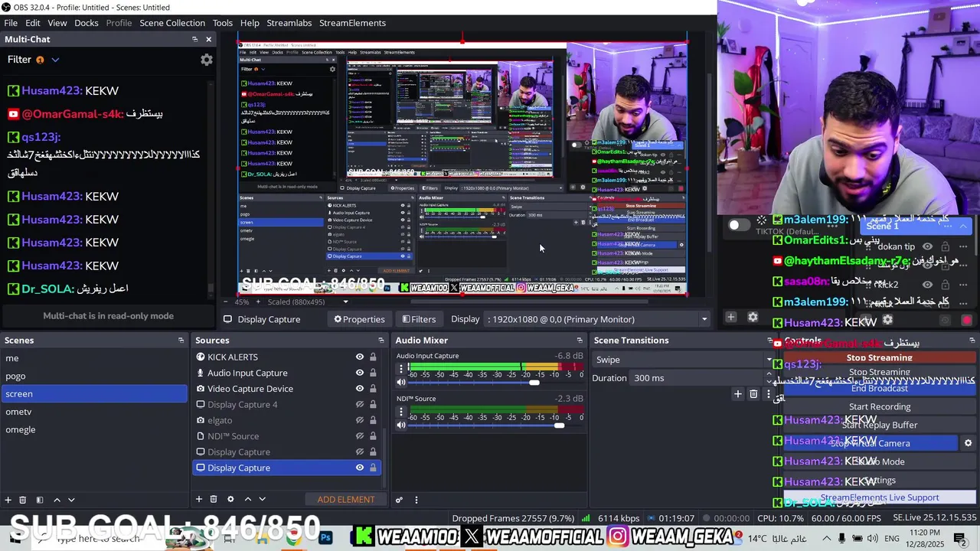Hide the highlighted Display Capture source with the eye
The image size is (980, 551).
pos(360,468)
